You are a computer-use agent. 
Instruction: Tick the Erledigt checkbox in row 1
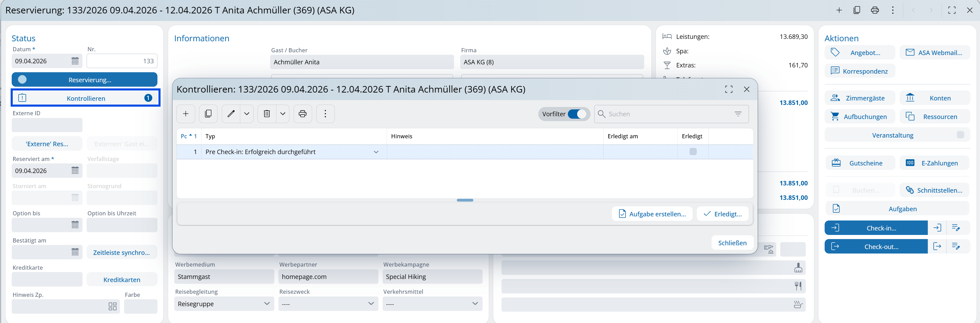click(x=693, y=152)
